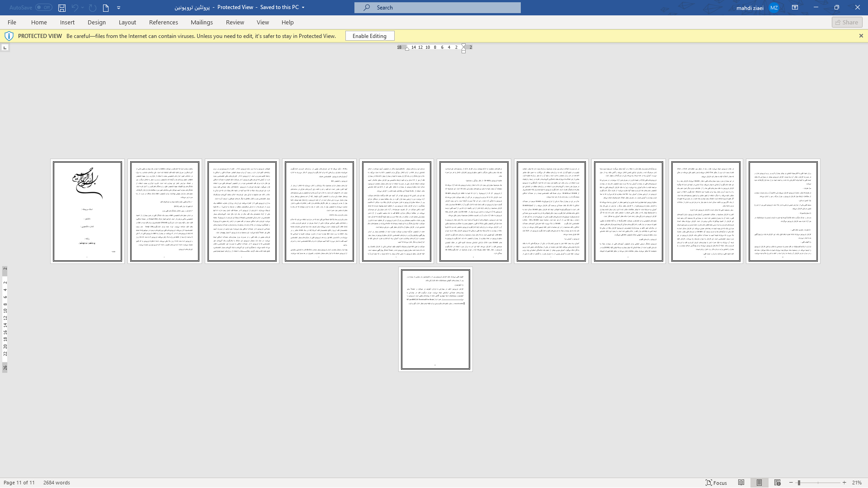The height and width of the screenshot is (488, 868).
Task: Click the Share button
Action: (847, 22)
